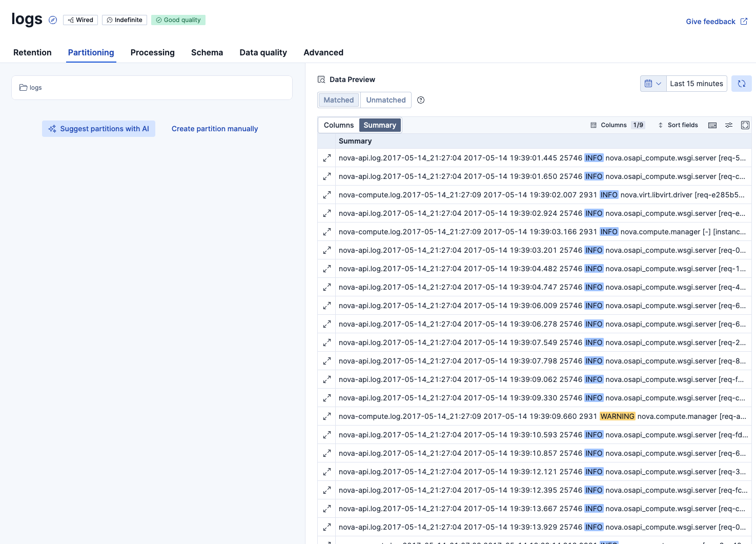Click the keyboard shortcuts icon
The width and height of the screenshot is (756, 544).
pyautogui.click(x=712, y=125)
